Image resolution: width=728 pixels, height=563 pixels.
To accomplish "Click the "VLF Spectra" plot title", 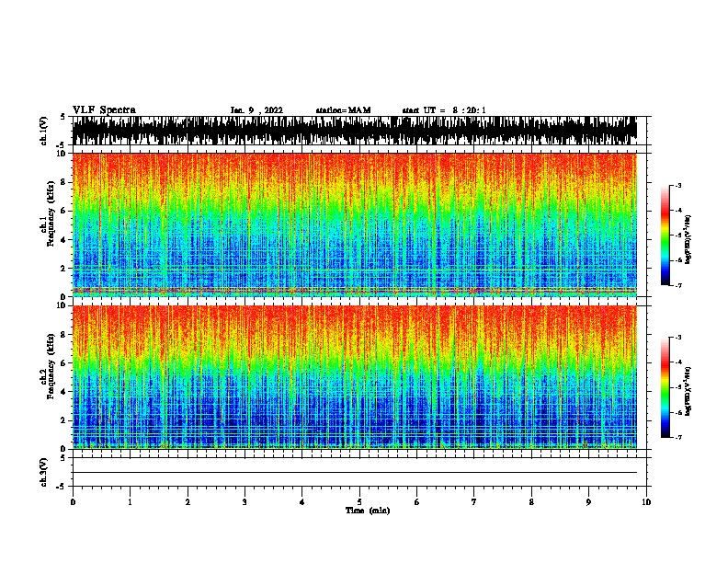I will point(104,110).
